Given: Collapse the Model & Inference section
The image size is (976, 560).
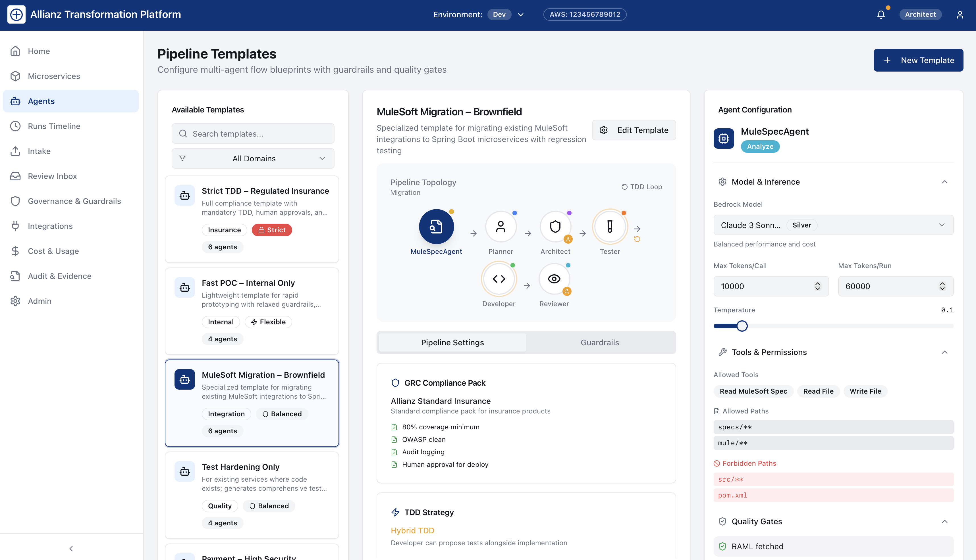Looking at the screenshot, I should [x=944, y=182].
